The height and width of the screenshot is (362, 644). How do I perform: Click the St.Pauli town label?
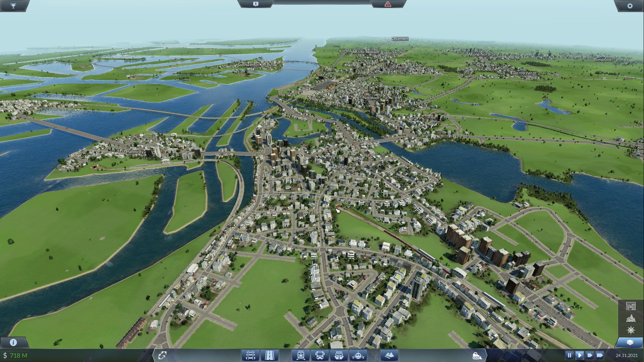[x=398, y=67]
